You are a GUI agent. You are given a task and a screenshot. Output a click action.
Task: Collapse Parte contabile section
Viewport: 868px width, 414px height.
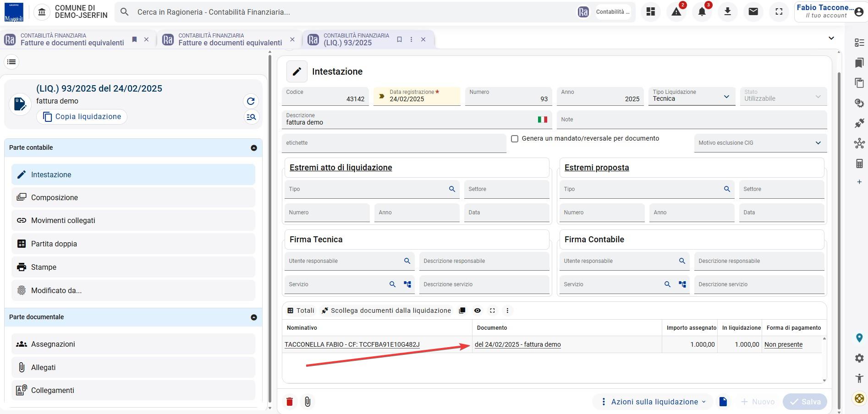tap(254, 148)
